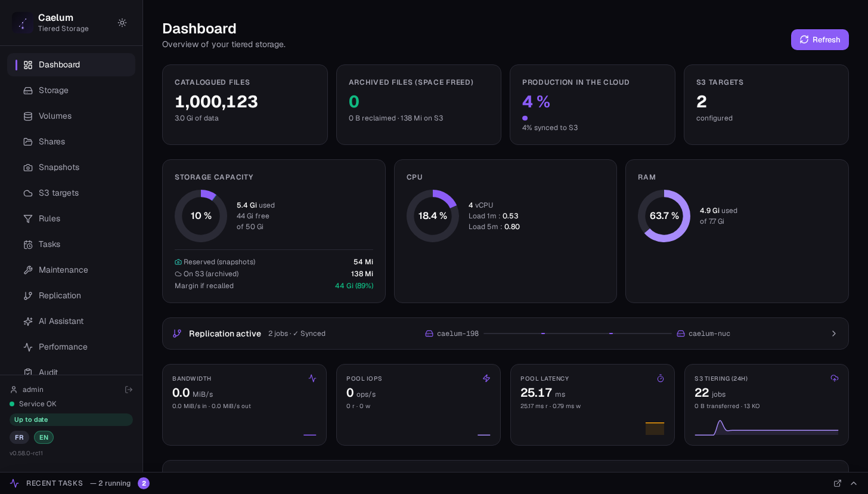
Task: Open the Snapshots page
Action: [x=72, y=167]
